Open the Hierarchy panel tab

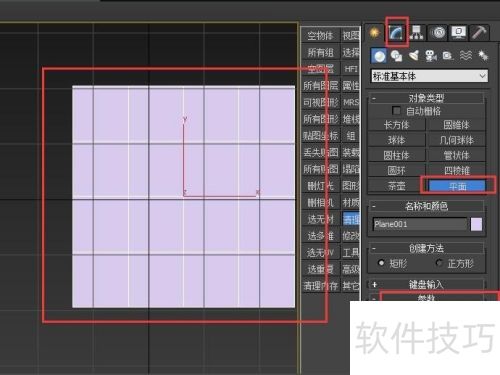(417, 33)
